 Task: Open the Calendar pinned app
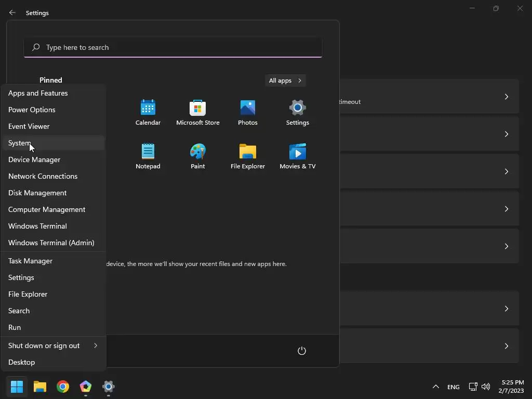pos(148,113)
